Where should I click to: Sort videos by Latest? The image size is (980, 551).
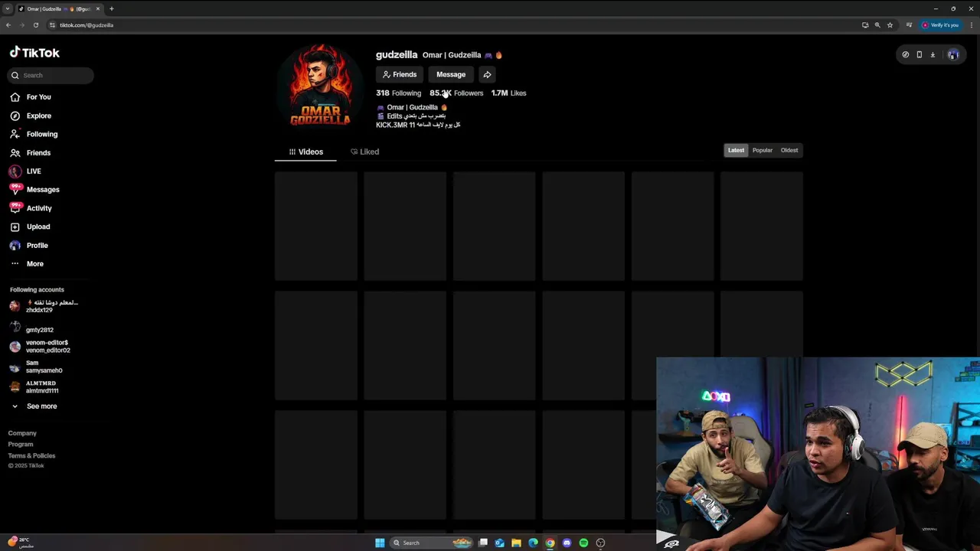736,150
